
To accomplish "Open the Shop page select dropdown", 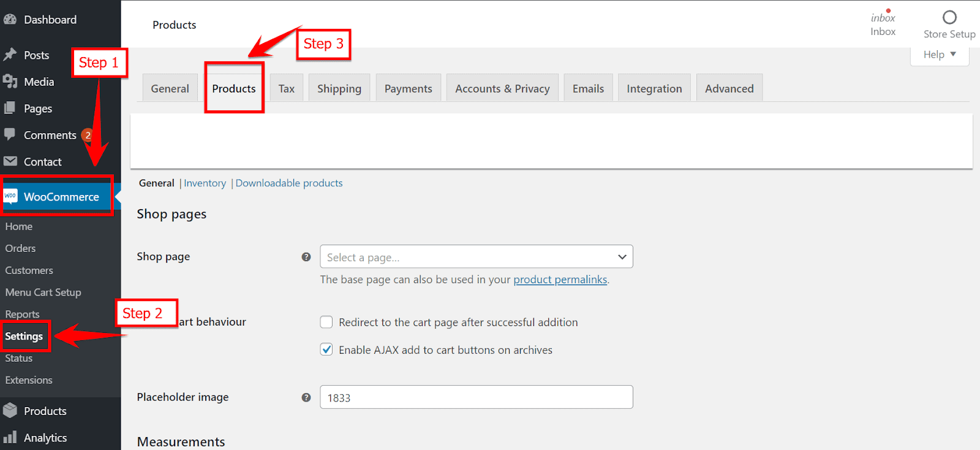I will click(476, 257).
